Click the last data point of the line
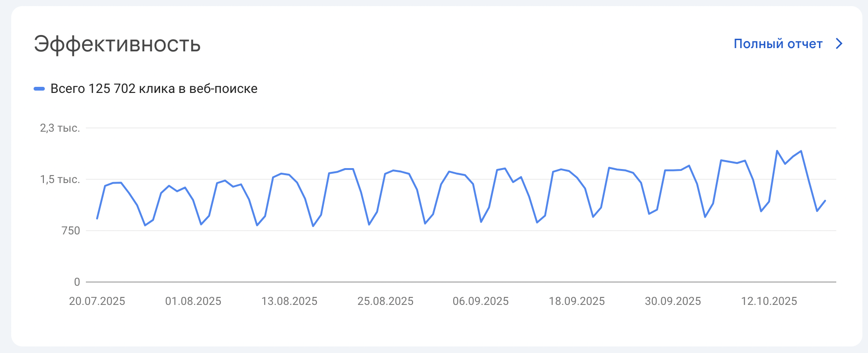The width and height of the screenshot is (868, 353). click(x=825, y=201)
